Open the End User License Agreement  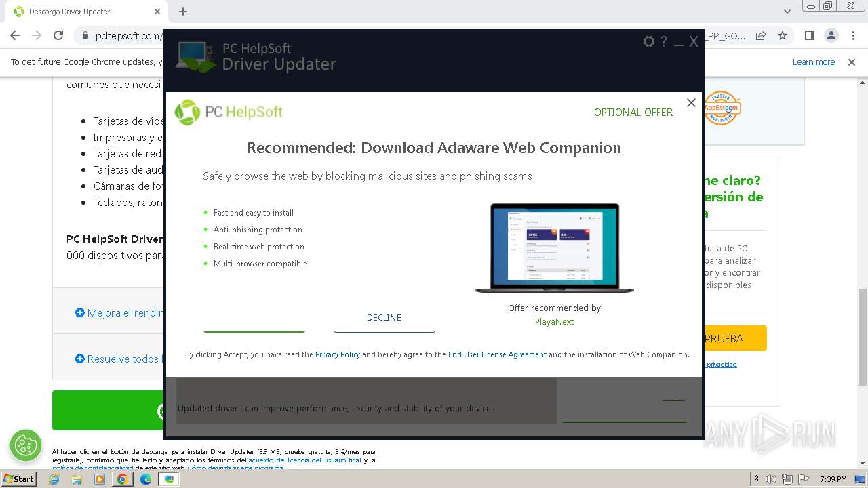pos(497,354)
